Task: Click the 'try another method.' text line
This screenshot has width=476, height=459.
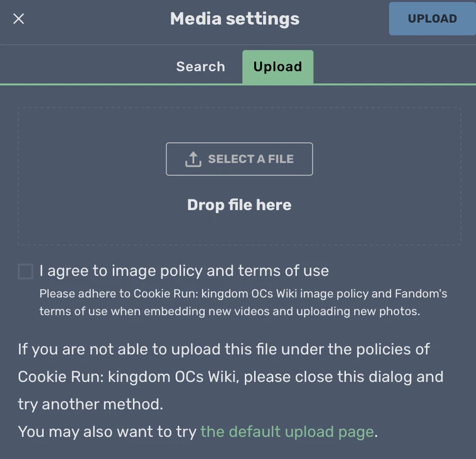Action: (x=90, y=404)
